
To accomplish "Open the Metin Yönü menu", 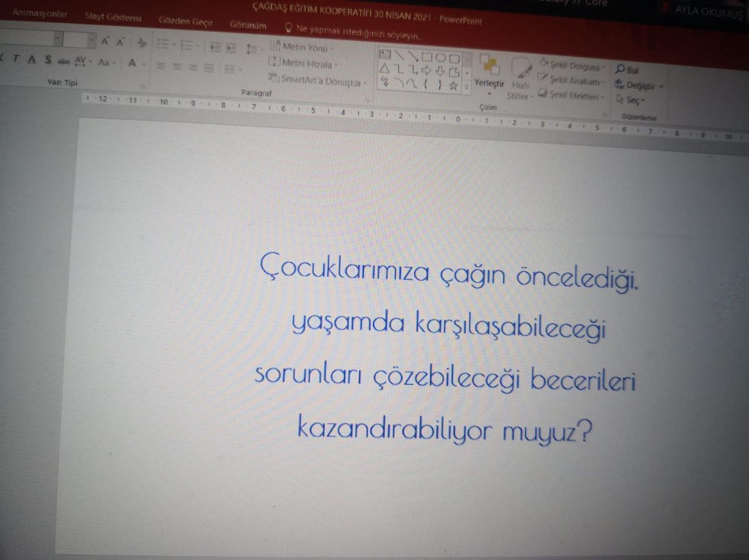I will 301,47.
